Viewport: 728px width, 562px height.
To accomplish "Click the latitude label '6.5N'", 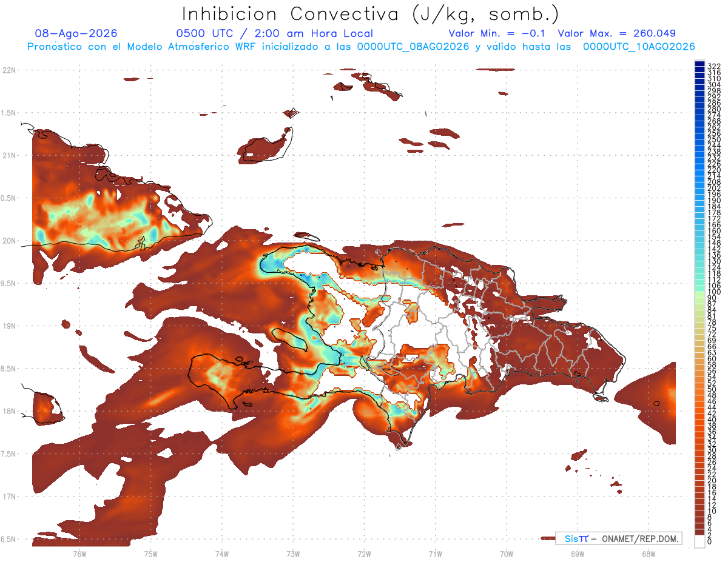I will tap(9, 539).
